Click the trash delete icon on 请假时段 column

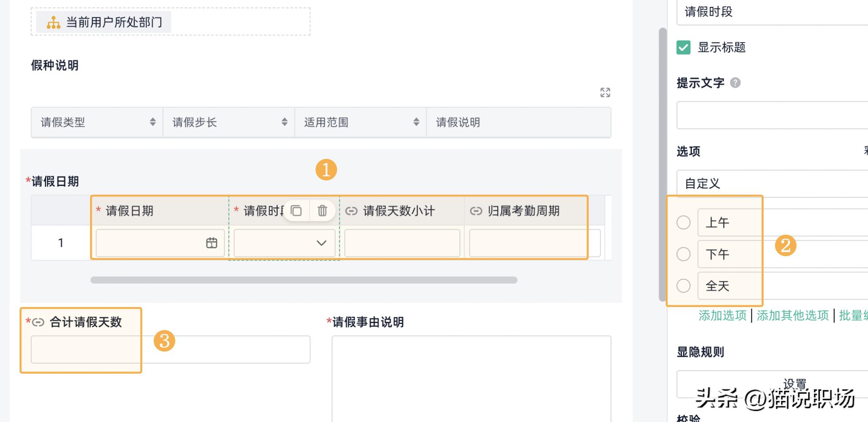tap(322, 211)
